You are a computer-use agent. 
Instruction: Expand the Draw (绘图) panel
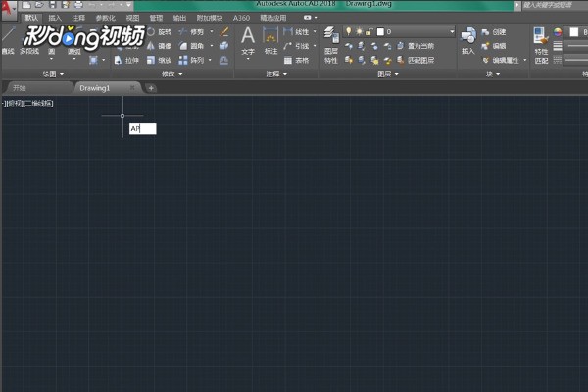[53, 74]
